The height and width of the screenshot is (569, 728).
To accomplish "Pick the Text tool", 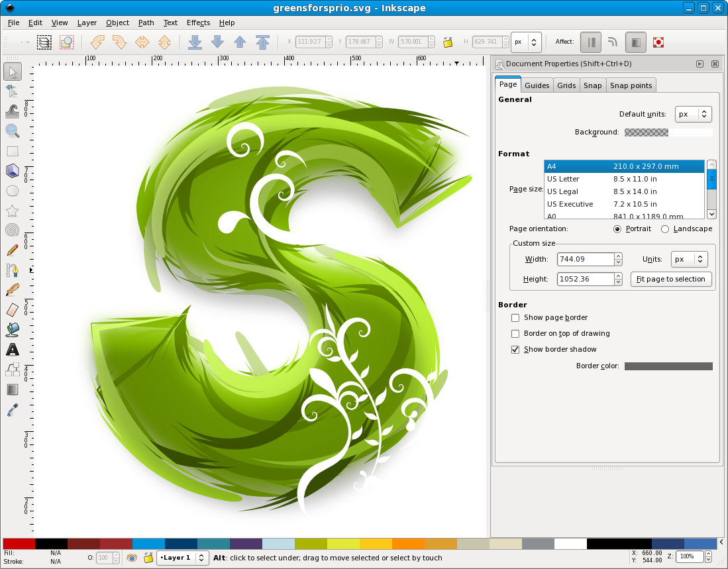I will 12,349.
